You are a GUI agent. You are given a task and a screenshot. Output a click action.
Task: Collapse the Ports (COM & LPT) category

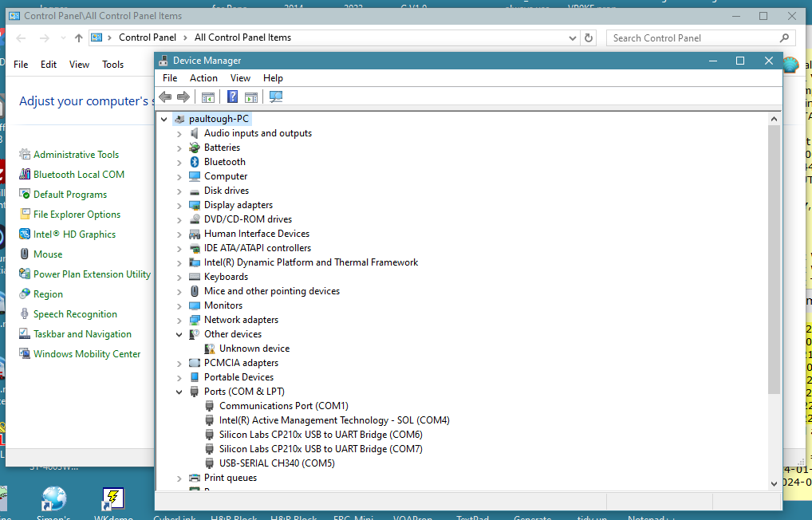tap(179, 392)
